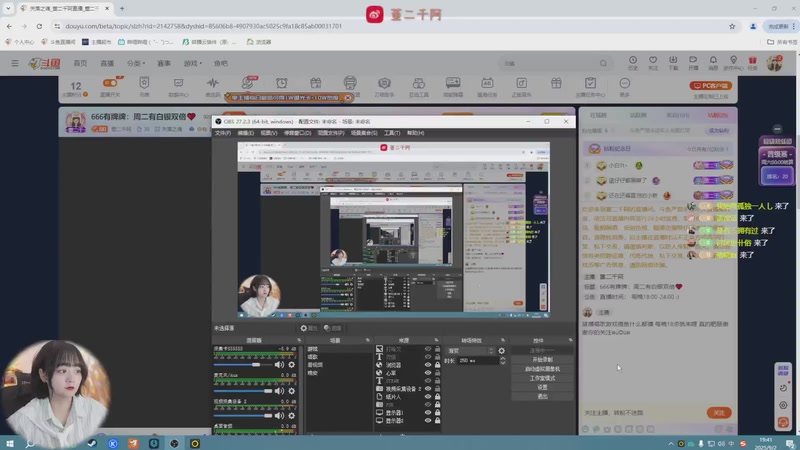This screenshot has width=800, height=450.
Task: Click Douyu 直播 nav link
Action: 107,63
